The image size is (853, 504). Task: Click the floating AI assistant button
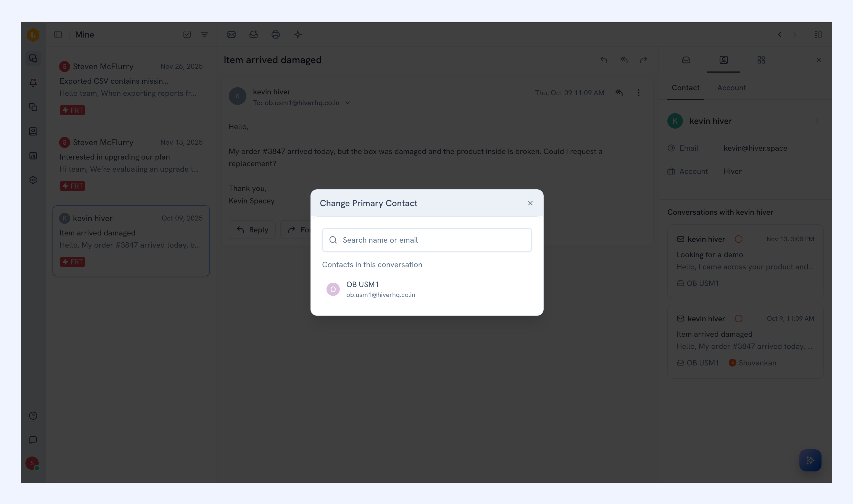(810, 460)
